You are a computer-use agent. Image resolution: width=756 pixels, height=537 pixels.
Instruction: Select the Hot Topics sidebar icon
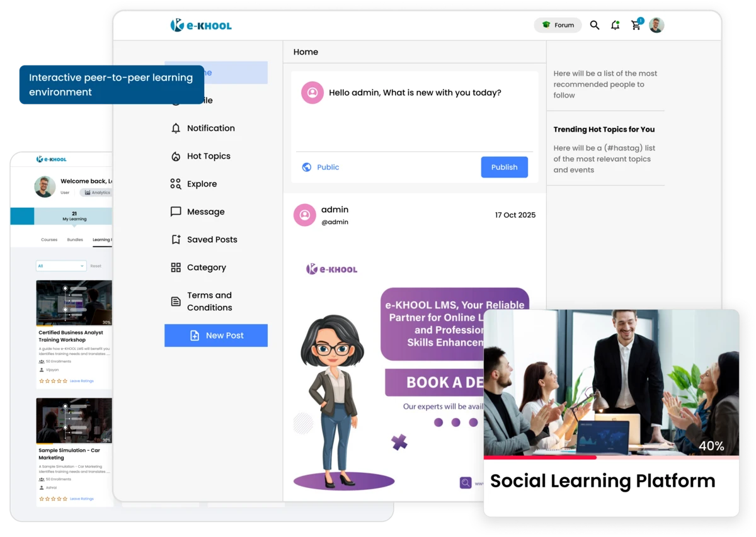click(x=175, y=156)
